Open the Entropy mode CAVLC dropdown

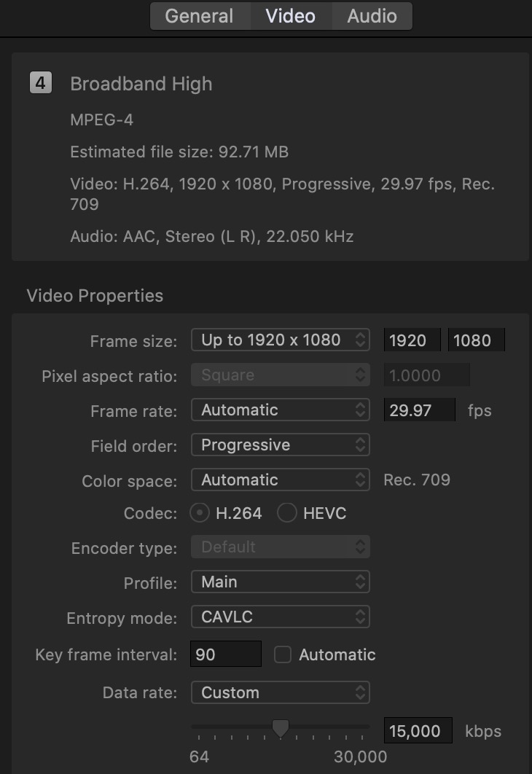point(280,617)
